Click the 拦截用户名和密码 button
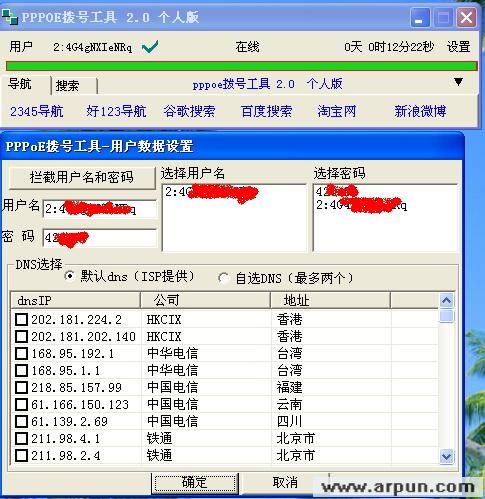The height and width of the screenshot is (499, 485). [x=82, y=177]
